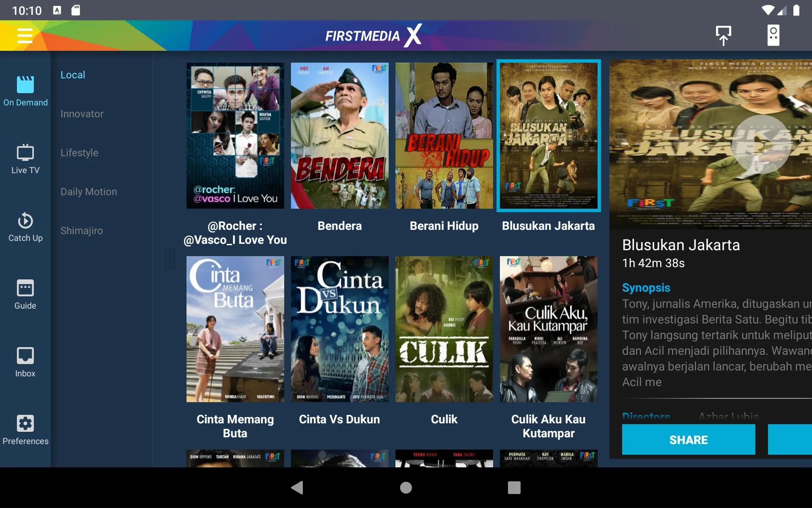Select the Lifestyle category filter
Screen dimensions: 812x508
[80, 153]
